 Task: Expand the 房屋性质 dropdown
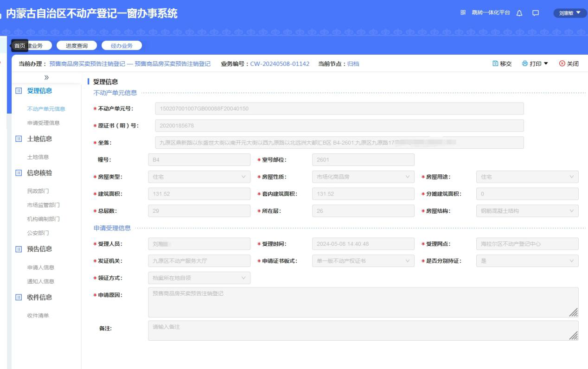[x=364, y=177]
